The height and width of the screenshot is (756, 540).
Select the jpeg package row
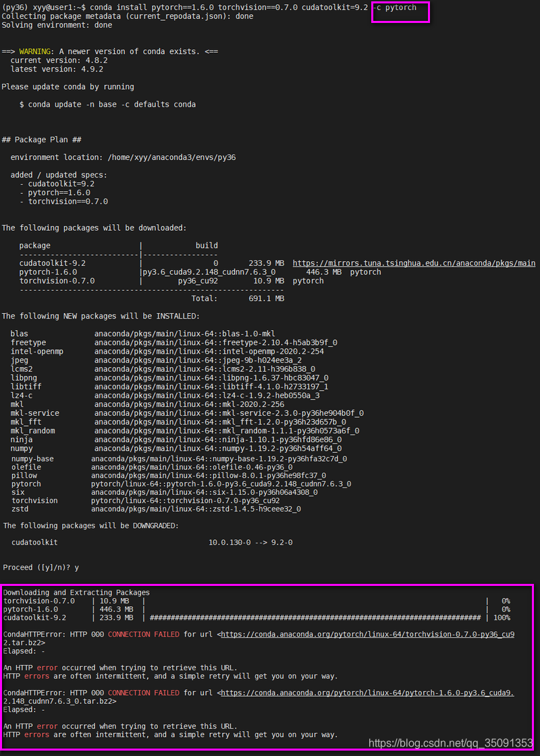tap(156, 360)
